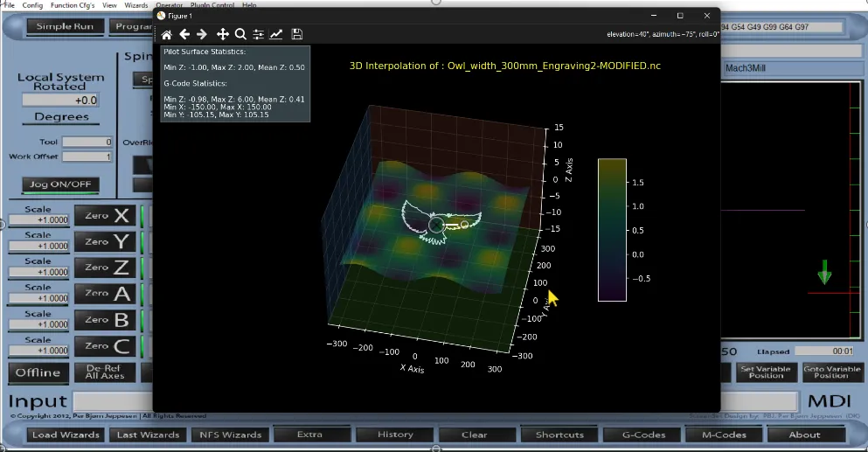Expand the Wizards menu
Viewport: 868px width, 452px height.
136,5
